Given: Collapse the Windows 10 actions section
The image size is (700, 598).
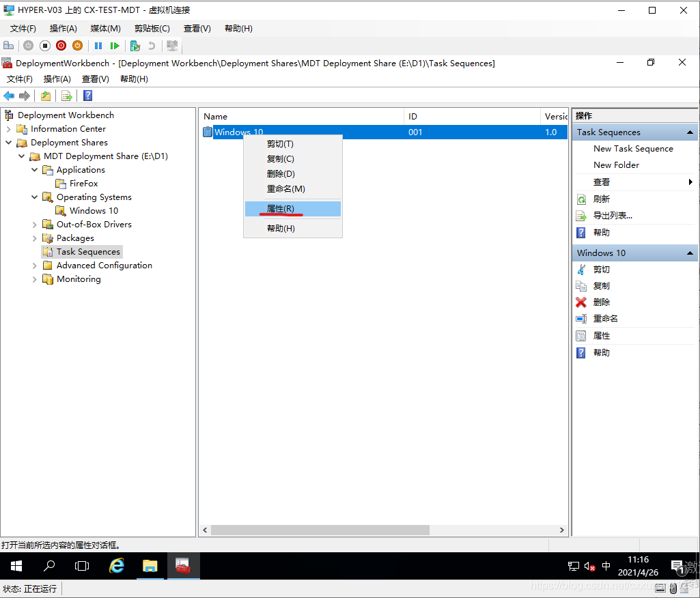Looking at the screenshot, I should tap(690, 253).
